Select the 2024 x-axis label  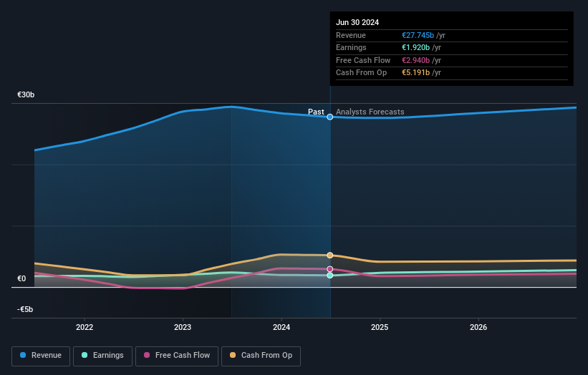[x=281, y=327]
